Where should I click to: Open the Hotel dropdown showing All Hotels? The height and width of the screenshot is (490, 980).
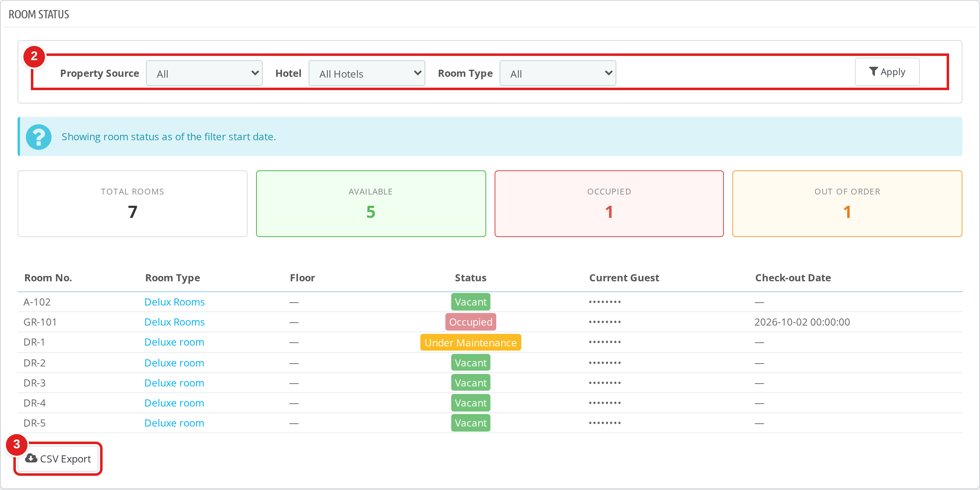(x=367, y=73)
